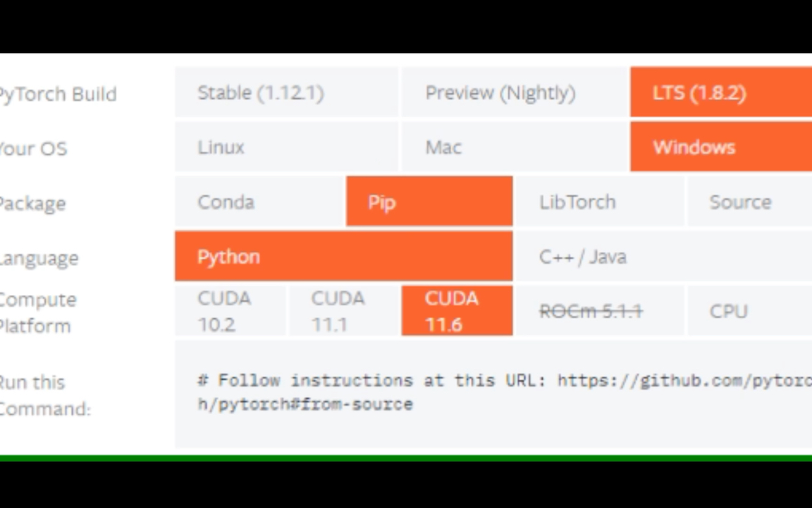Select Python as the language
The image size is (812, 508).
pyautogui.click(x=344, y=257)
